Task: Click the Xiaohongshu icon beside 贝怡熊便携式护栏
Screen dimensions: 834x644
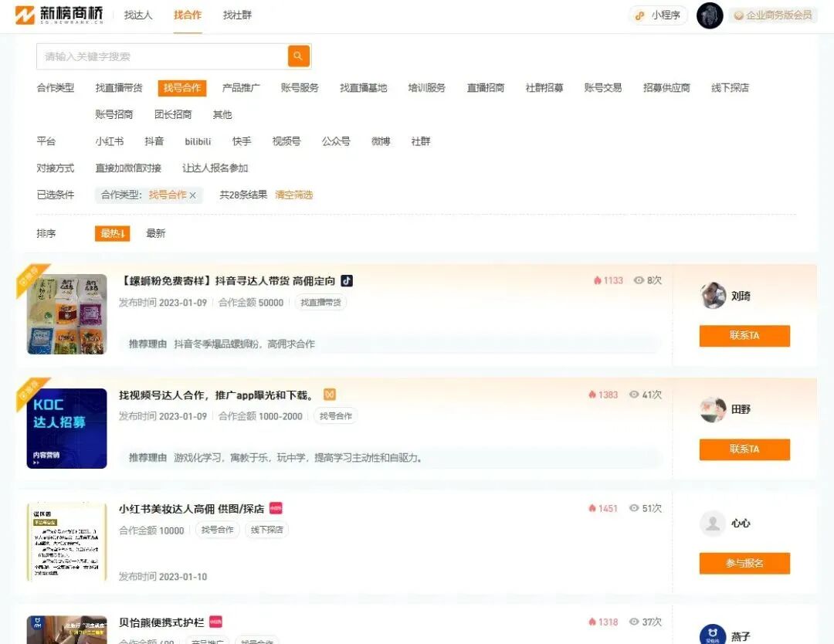Action: click(x=215, y=622)
